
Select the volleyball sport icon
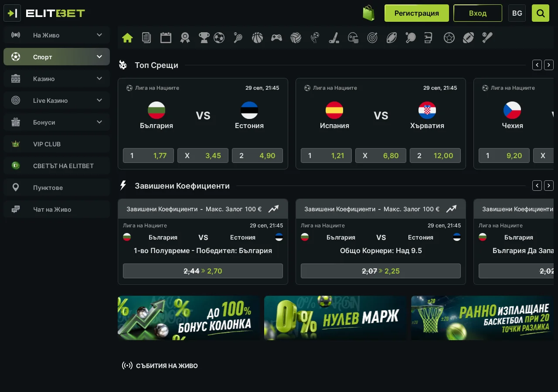[296, 38]
